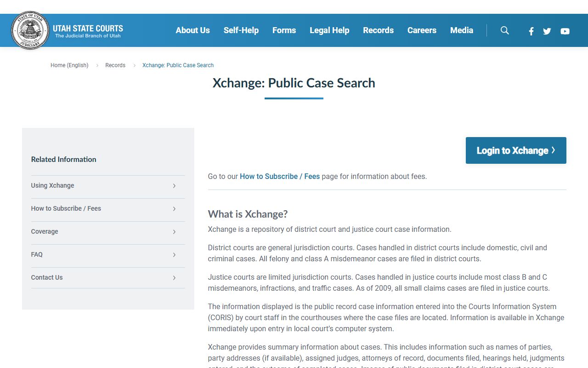
Task: Click the Home (English) breadcrumb
Action: point(69,65)
